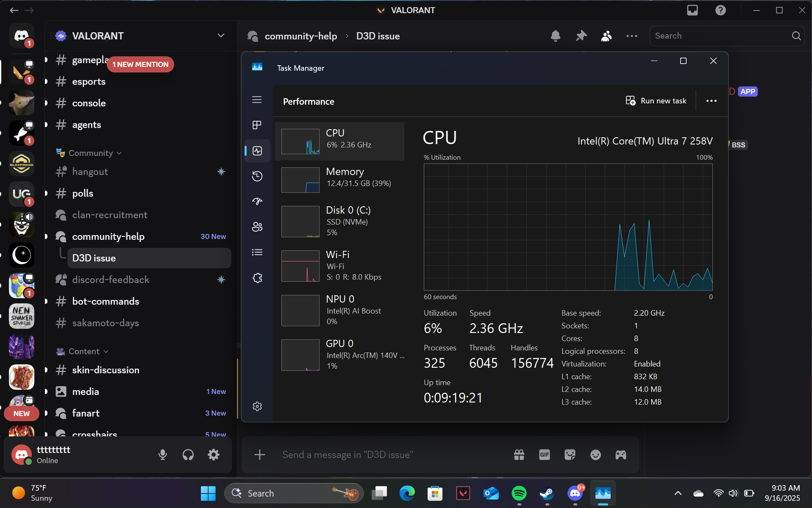Mute the Discord microphone
This screenshot has width=812, height=508.
(163, 455)
